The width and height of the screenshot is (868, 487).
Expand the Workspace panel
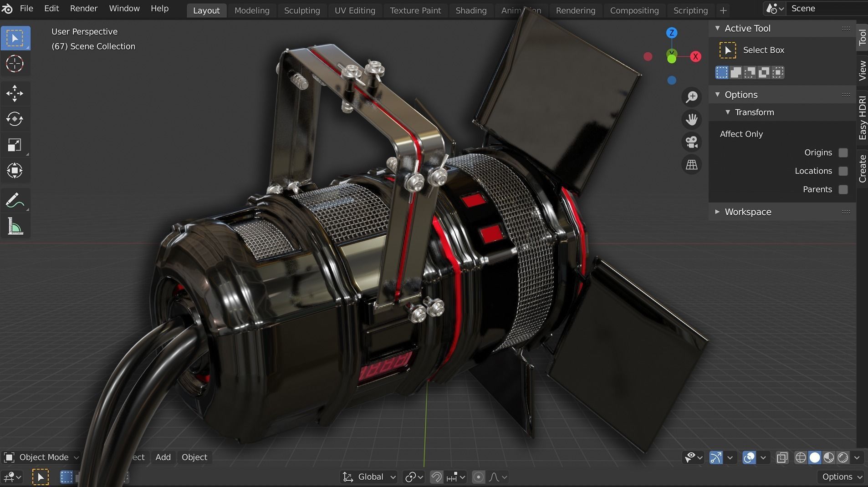[x=718, y=212]
